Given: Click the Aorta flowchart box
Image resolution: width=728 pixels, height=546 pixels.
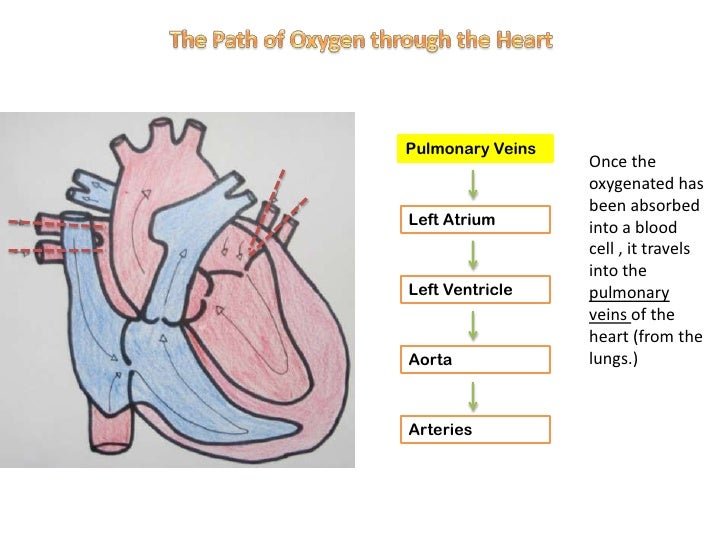Looking at the screenshot, I should coord(476,358).
